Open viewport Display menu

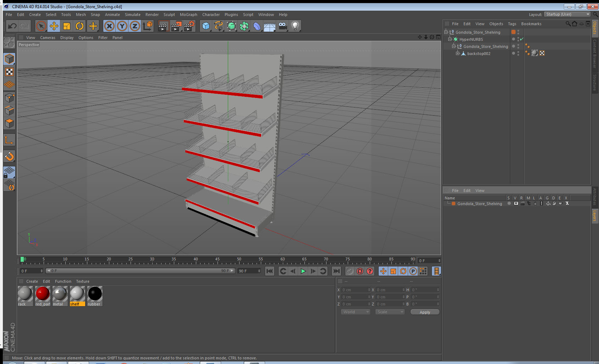coord(67,38)
